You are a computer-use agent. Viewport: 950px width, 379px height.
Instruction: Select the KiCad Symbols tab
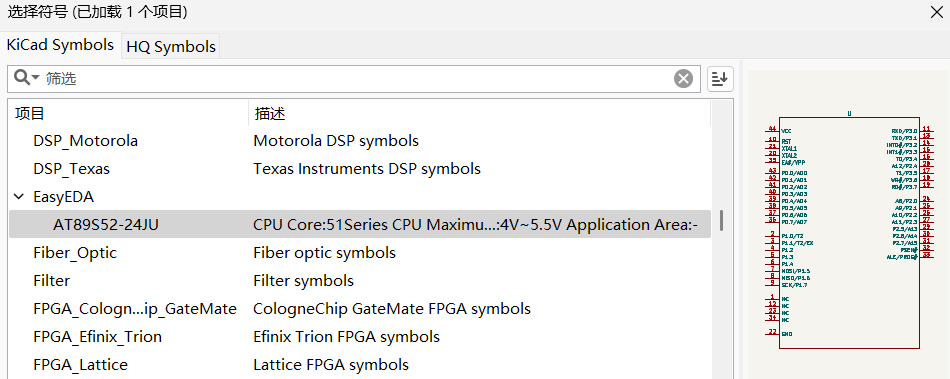(x=60, y=45)
